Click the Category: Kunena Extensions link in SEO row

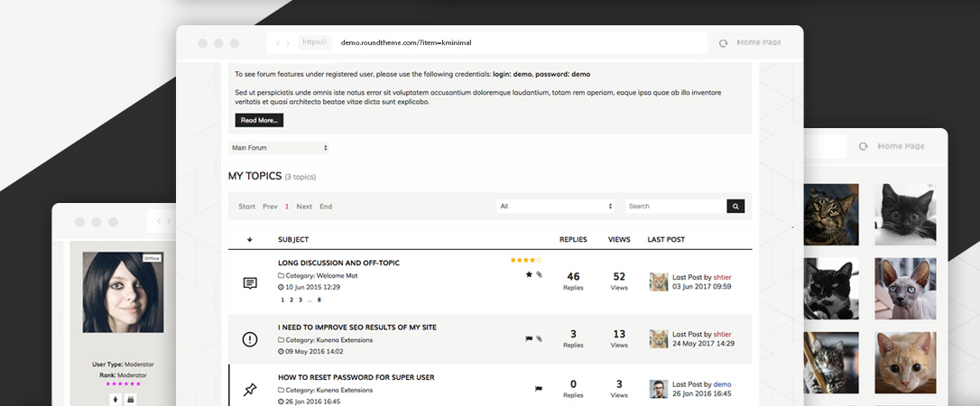point(328,340)
